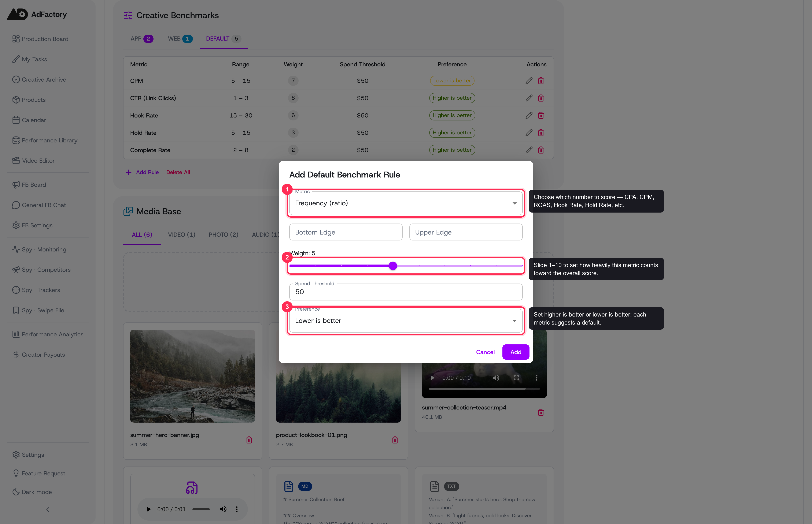Screen dimensions: 812x524
Task: Delete the Hook Rate rule
Action: tap(541, 115)
